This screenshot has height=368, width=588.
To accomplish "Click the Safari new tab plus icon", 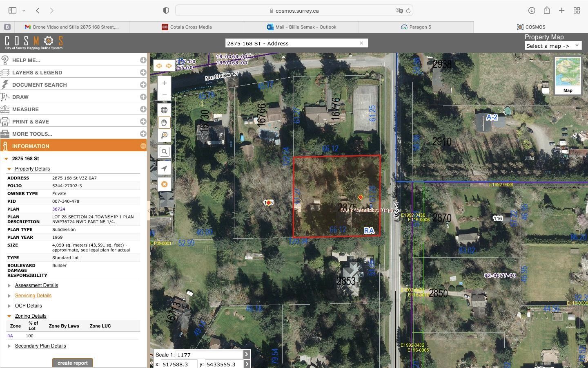I will click(562, 10).
